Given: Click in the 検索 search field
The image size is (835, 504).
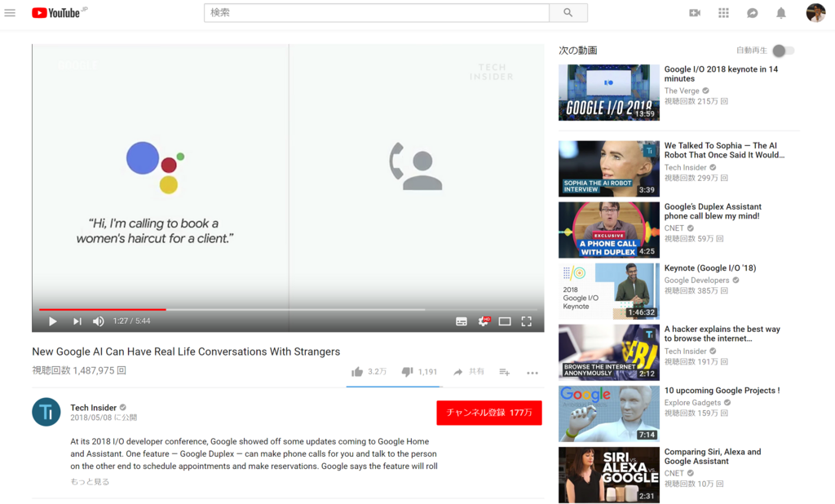Looking at the screenshot, I should coord(377,13).
